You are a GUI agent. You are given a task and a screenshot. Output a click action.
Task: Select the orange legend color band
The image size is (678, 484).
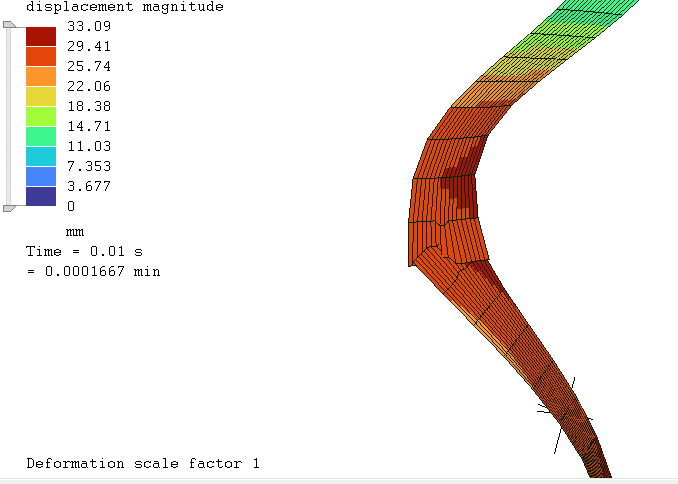(41, 77)
